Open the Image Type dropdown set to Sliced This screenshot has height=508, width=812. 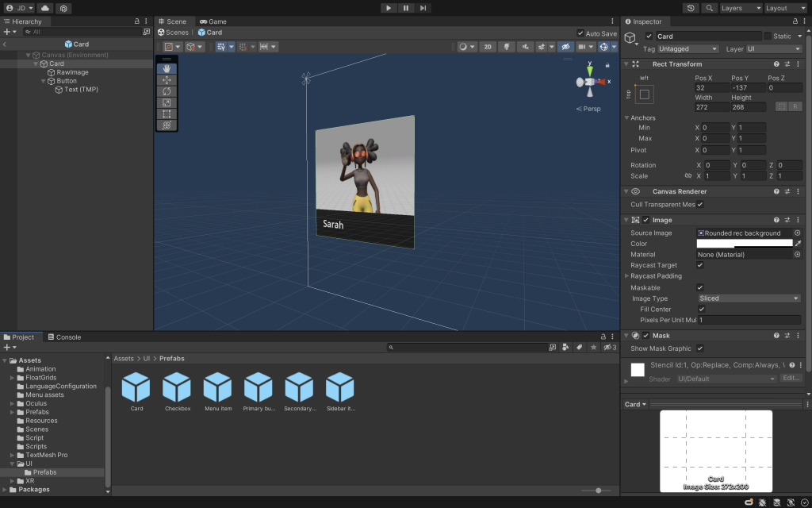[x=749, y=298]
